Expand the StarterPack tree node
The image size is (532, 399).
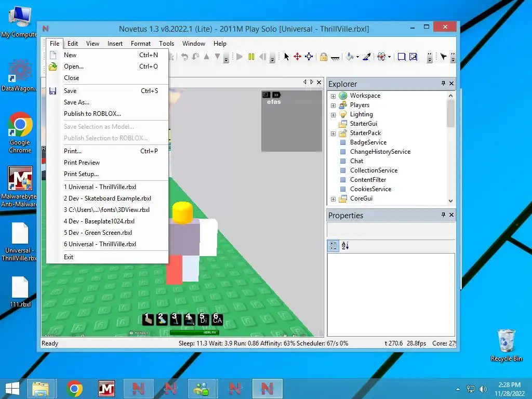[333, 134]
